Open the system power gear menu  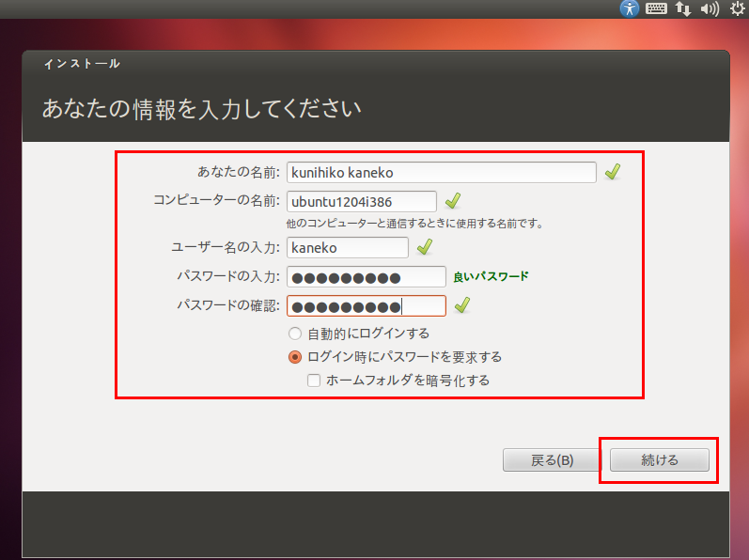point(738,8)
